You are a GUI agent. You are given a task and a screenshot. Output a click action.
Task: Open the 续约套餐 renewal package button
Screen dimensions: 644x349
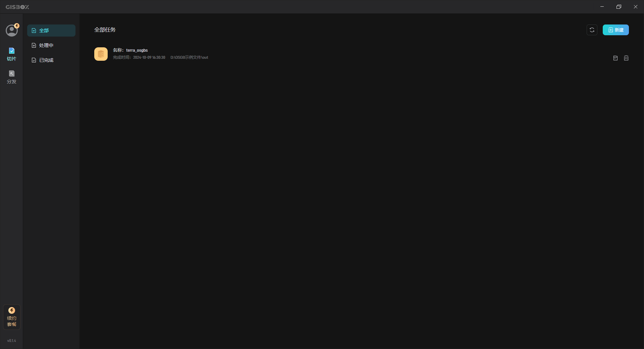coord(12,317)
